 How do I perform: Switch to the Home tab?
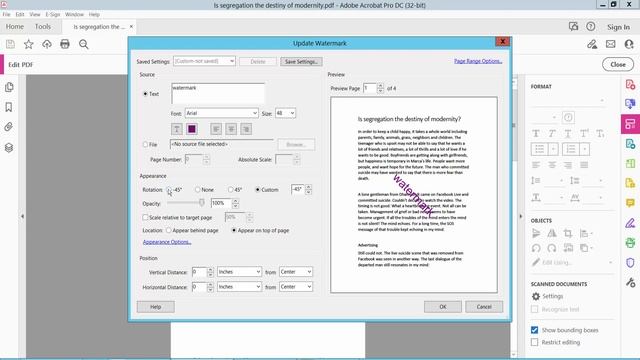point(15,27)
